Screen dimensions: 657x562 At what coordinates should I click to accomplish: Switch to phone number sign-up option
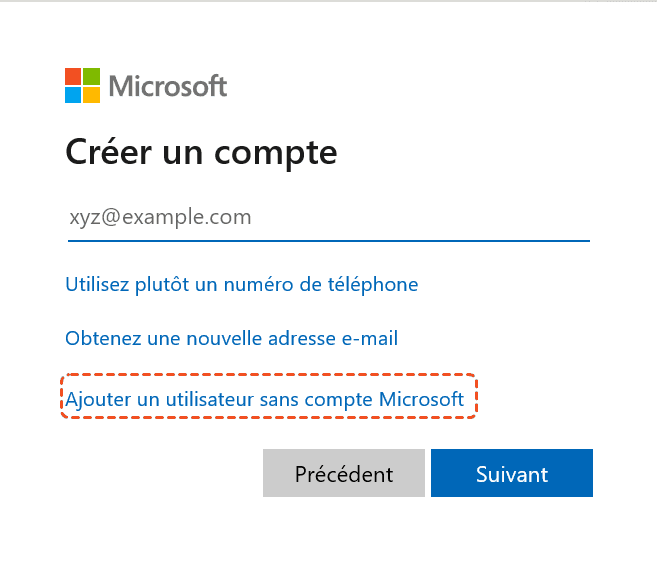tap(241, 284)
